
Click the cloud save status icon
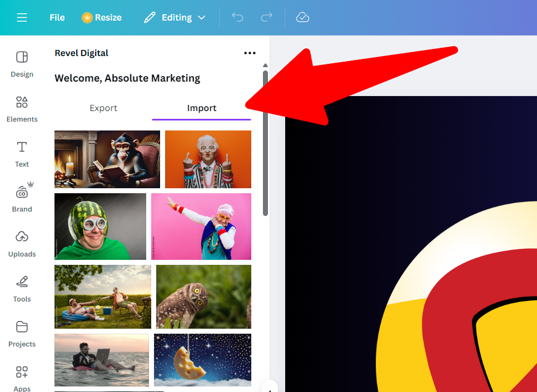[302, 17]
